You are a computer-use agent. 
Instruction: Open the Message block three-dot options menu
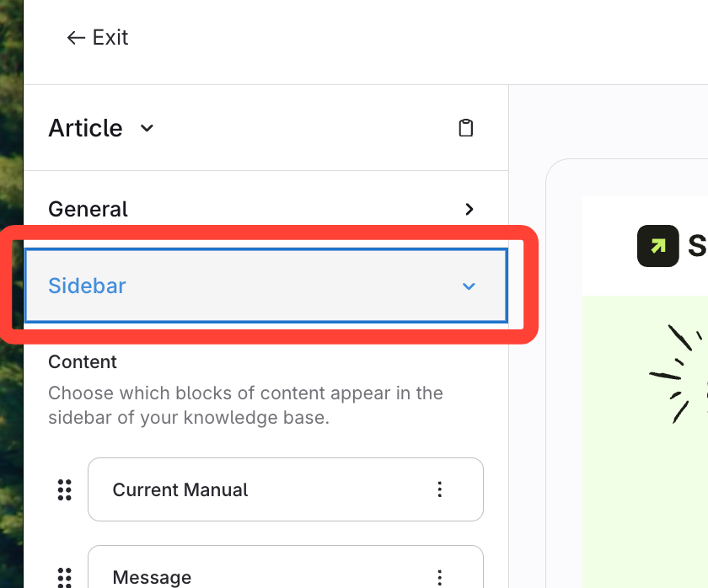[x=439, y=577]
